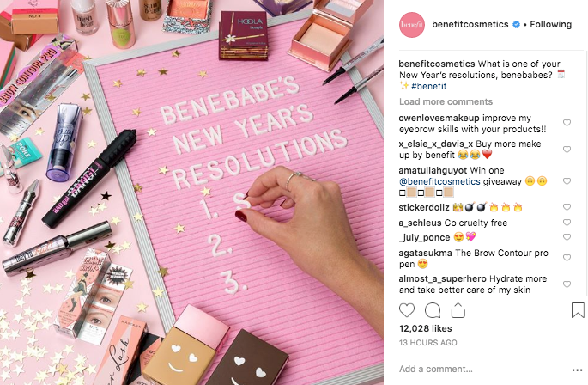Like owenlovesmakeup's comment

pyautogui.click(x=567, y=123)
